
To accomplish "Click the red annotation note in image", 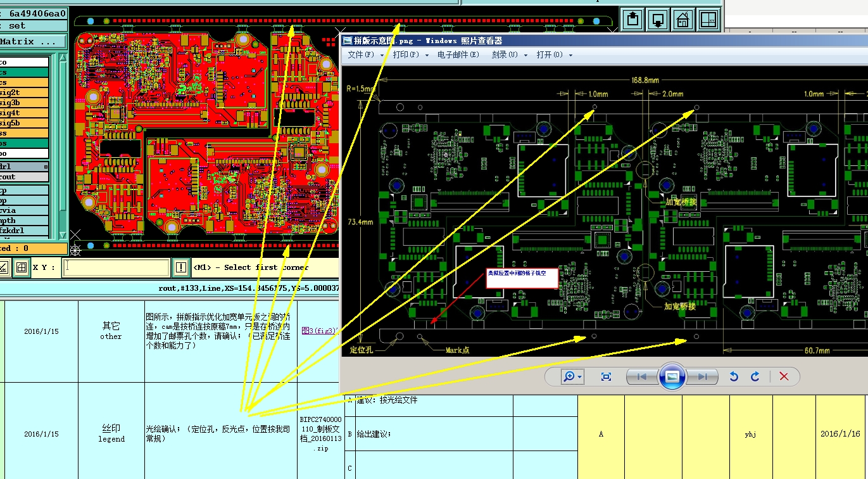I will coord(522,278).
